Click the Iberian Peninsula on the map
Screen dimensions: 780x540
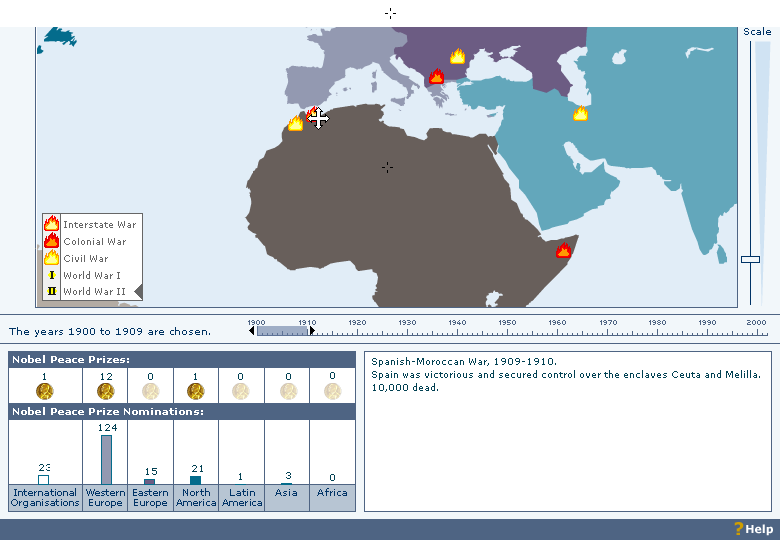click(x=306, y=85)
